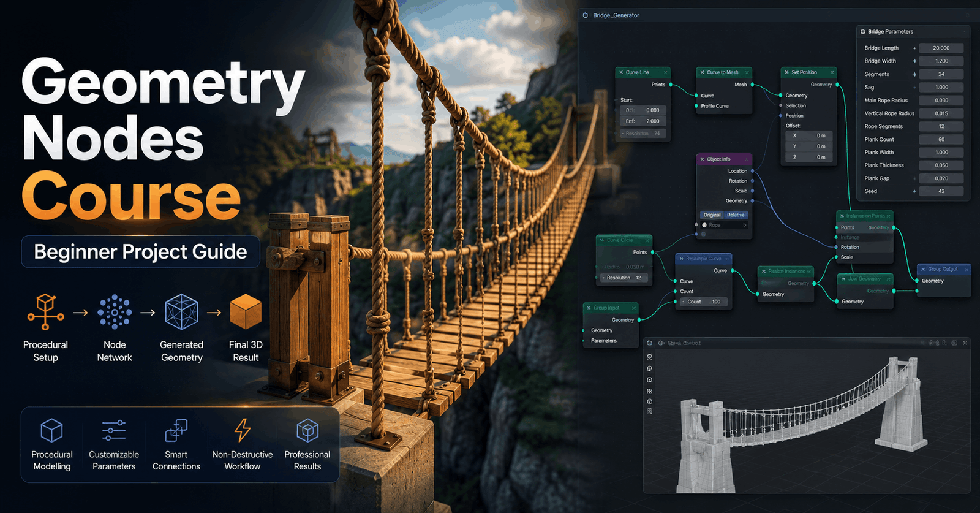Click the Bridge_Generator title icon
Screen dimensions: 980x513
point(586,15)
